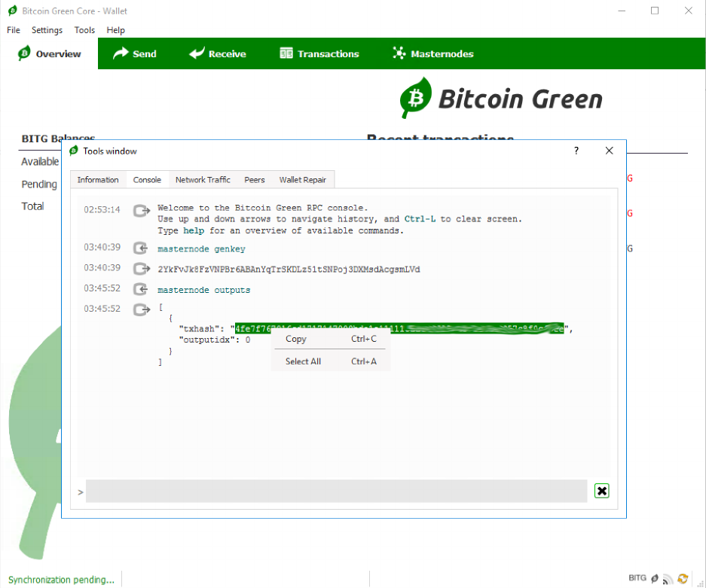Click the highlighted txhash value
706x588 pixels.
coord(399,328)
